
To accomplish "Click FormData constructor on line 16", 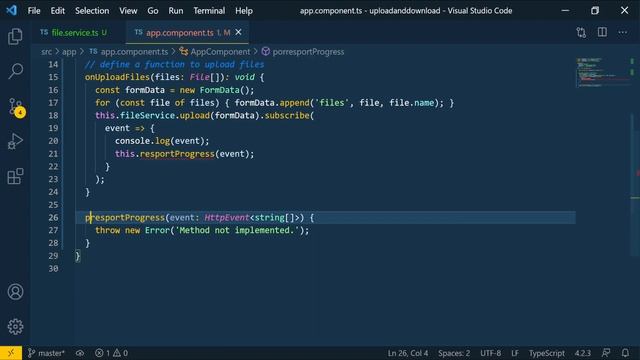I will (219, 90).
